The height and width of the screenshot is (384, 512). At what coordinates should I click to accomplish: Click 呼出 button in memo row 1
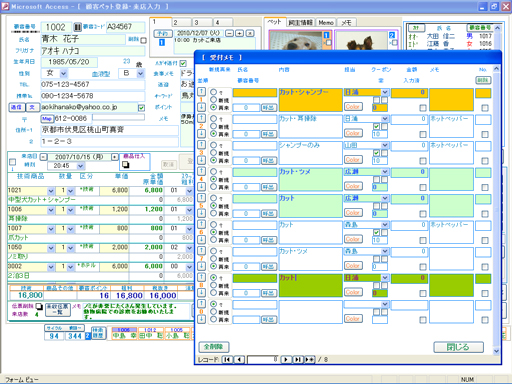268,108
